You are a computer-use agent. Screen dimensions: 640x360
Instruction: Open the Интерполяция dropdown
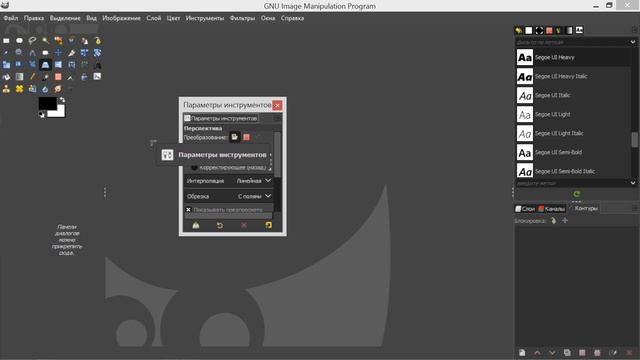229,180
